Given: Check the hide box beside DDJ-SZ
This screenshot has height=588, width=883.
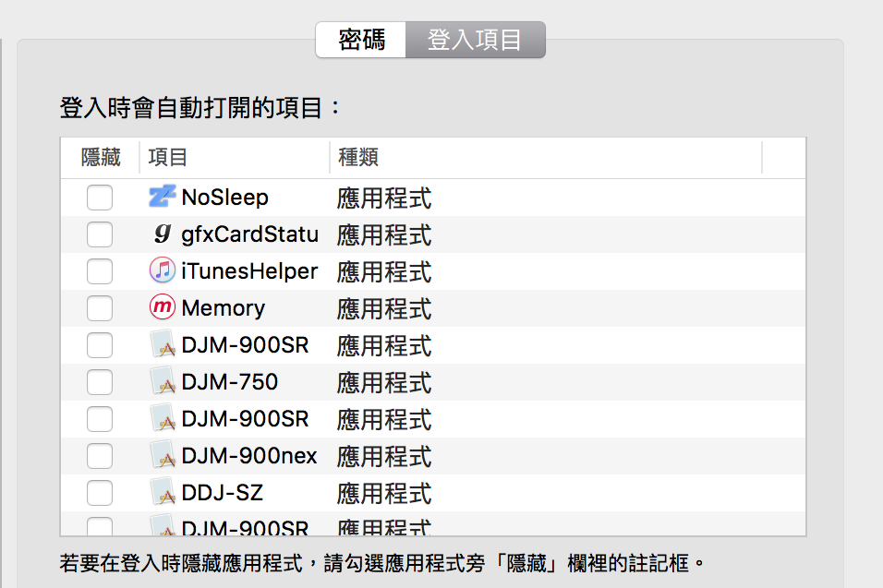Looking at the screenshot, I should coord(100,493).
